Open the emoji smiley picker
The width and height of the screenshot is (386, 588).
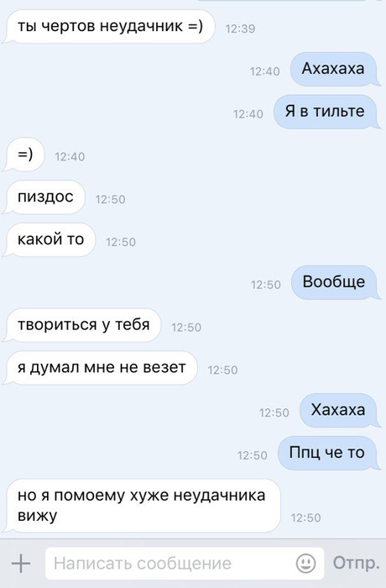point(305,564)
